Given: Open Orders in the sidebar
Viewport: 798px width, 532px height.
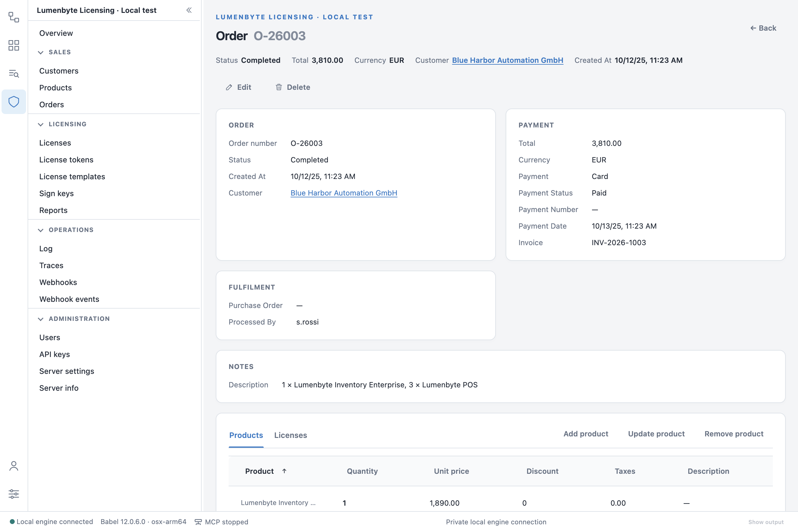Looking at the screenshot, I should (51, 104).
